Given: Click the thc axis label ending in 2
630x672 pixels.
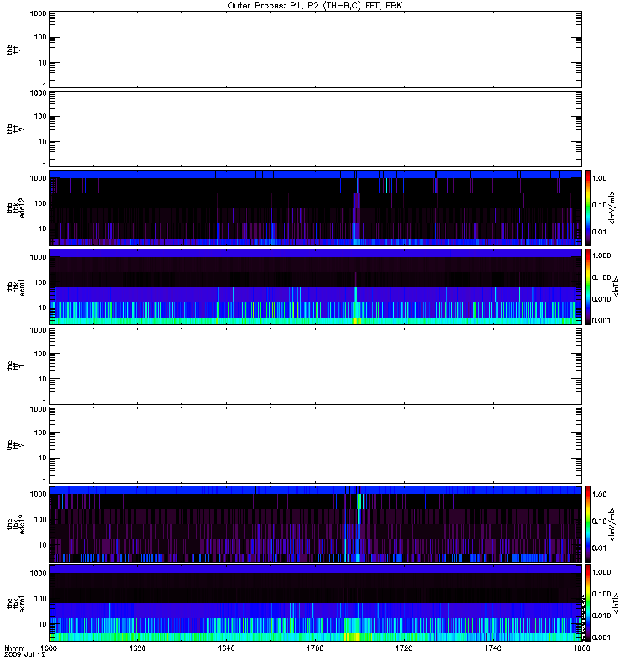Looking at the screenshot, I should [x=16, y=445].
